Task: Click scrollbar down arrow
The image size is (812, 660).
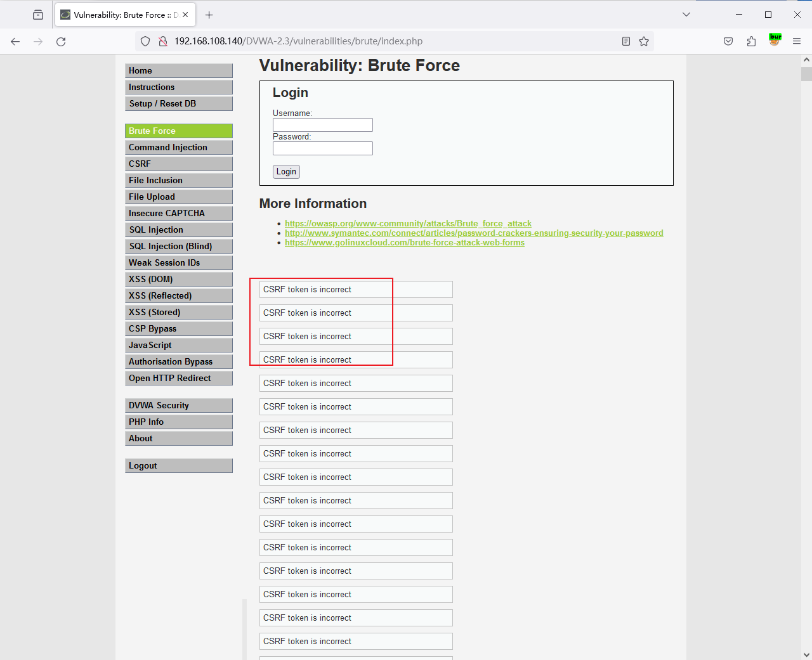Action: pos(806,655)
